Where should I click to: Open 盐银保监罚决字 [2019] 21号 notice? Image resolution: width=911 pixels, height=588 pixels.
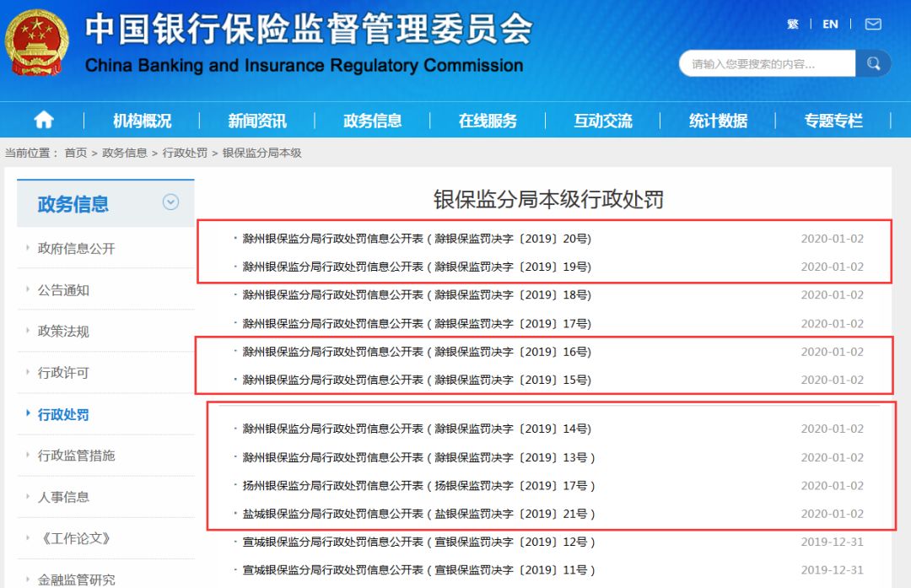point(418,515)
